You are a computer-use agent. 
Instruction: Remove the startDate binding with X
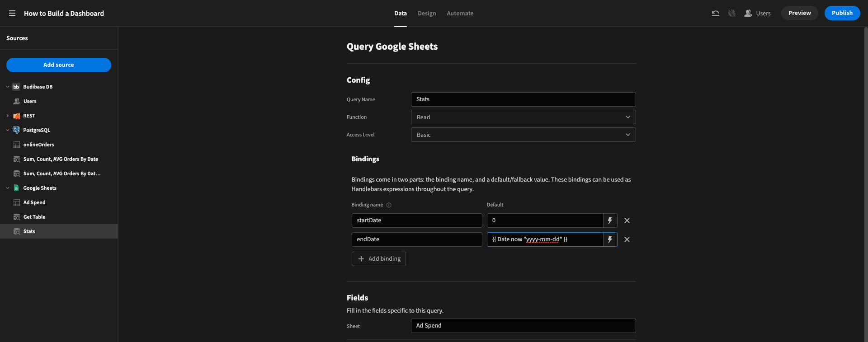[627, 220]
